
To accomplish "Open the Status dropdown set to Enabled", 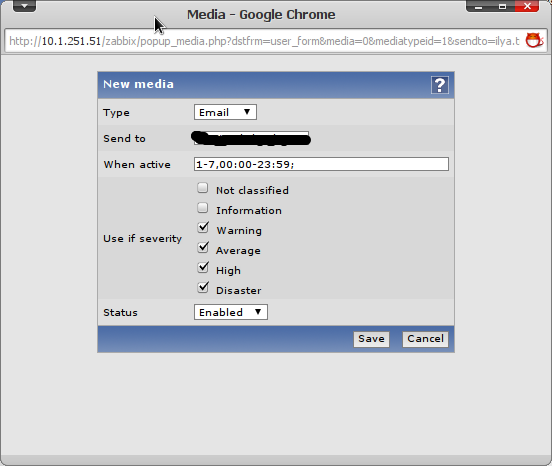I will click(x=231, y=312).
